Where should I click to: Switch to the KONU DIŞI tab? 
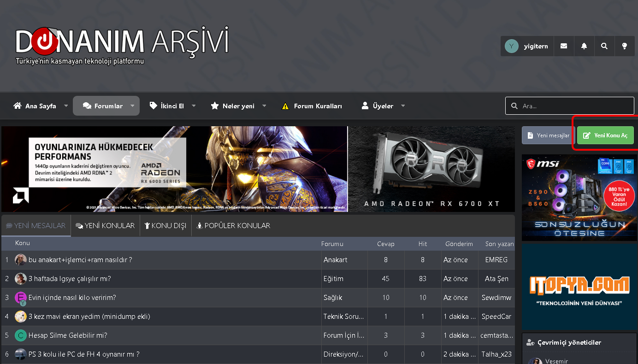point(165,226)
